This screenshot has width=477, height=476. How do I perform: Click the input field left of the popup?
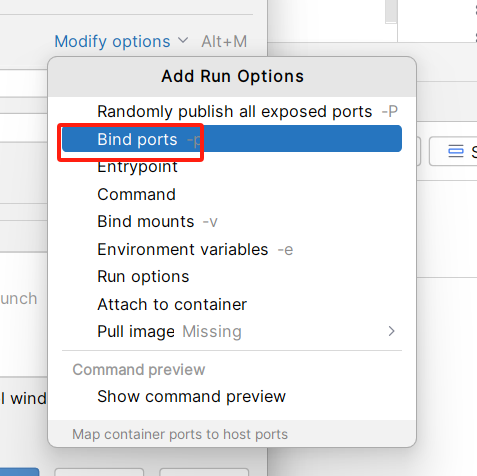(x=23, y=83)
